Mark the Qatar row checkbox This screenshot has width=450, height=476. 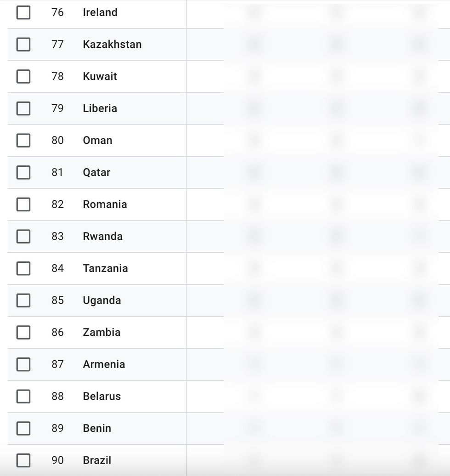pos(23,172)
